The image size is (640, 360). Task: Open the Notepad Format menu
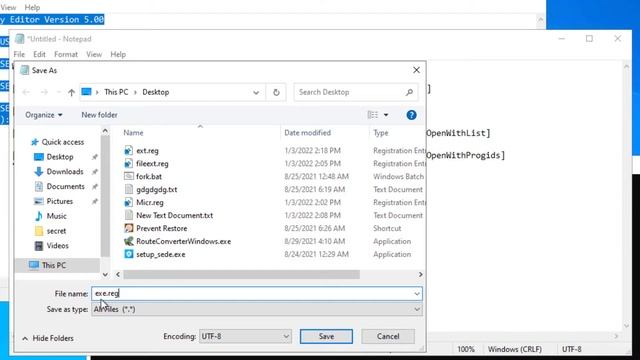66,54
